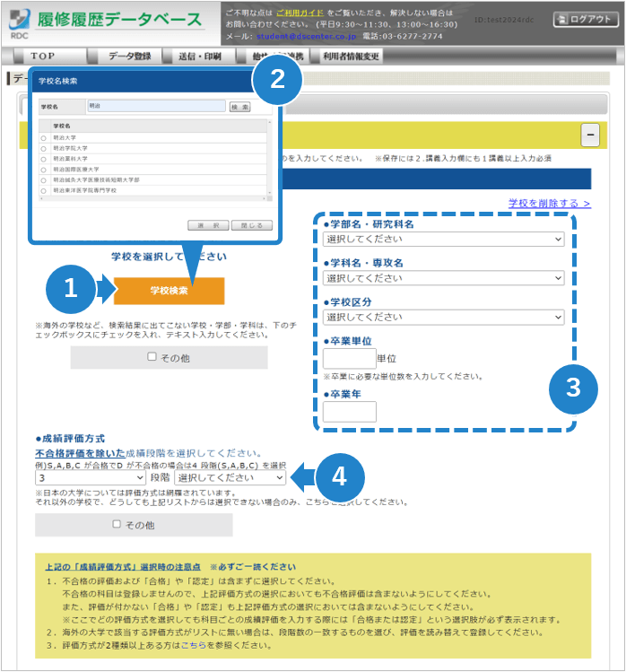Click the 卒業単位 input field
The image size is (626, 672).
(350, 358)
